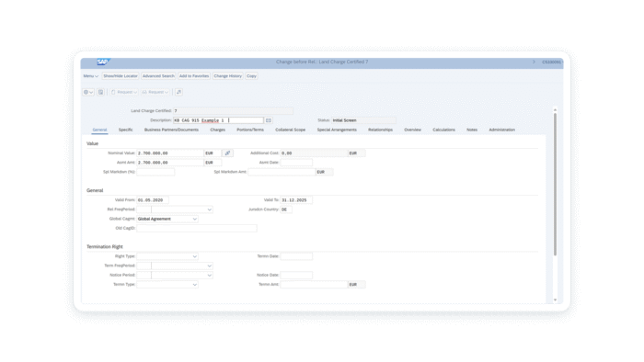Expand the Notice Period dropdown
This screenshot has height=362, width=644.
210,276
